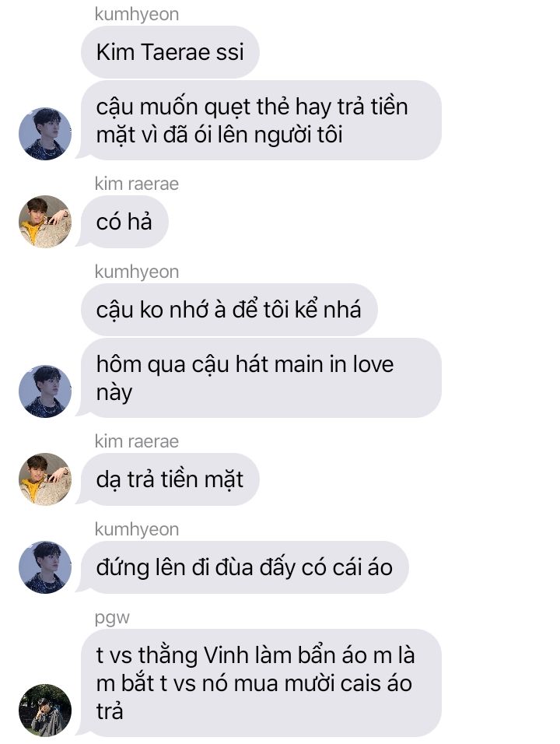Select the 'cậu ko nhớ à' message bubble

click(x=229, y=310)
